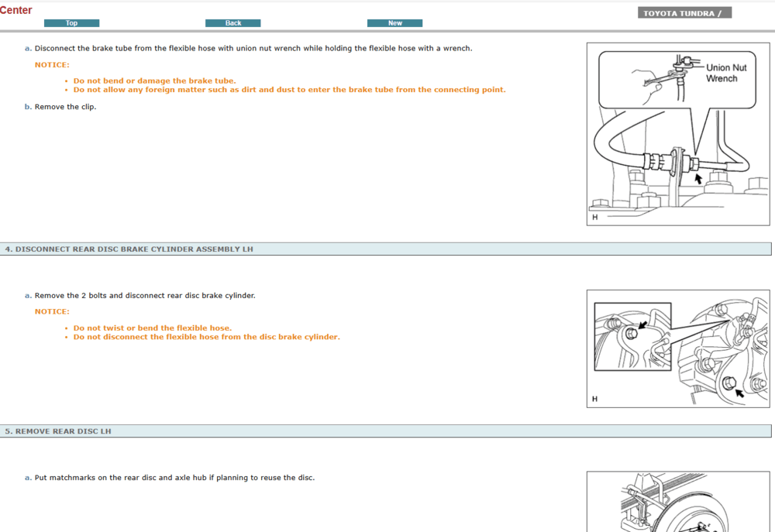
Task: Select the matchmark instruction under section 5
Action: click(x=170, y=477)
